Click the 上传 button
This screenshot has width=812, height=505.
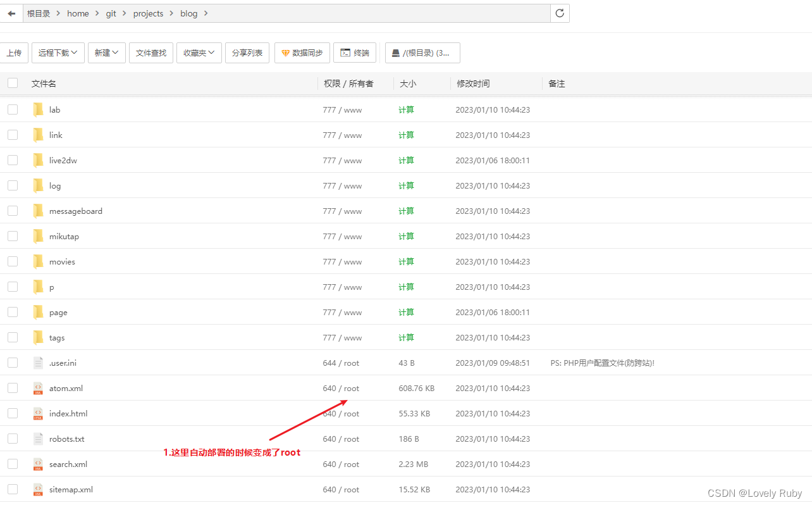(14, 53)
